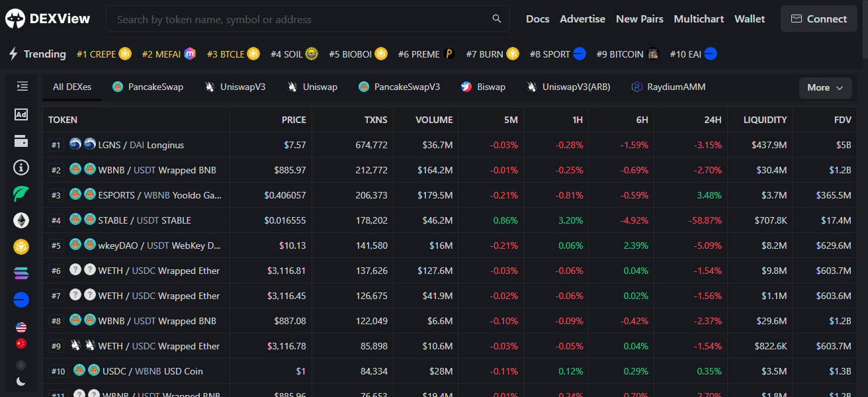Switch language with China flag icon
This screenshot has height=397, width=868.
(x=21, y=344)
